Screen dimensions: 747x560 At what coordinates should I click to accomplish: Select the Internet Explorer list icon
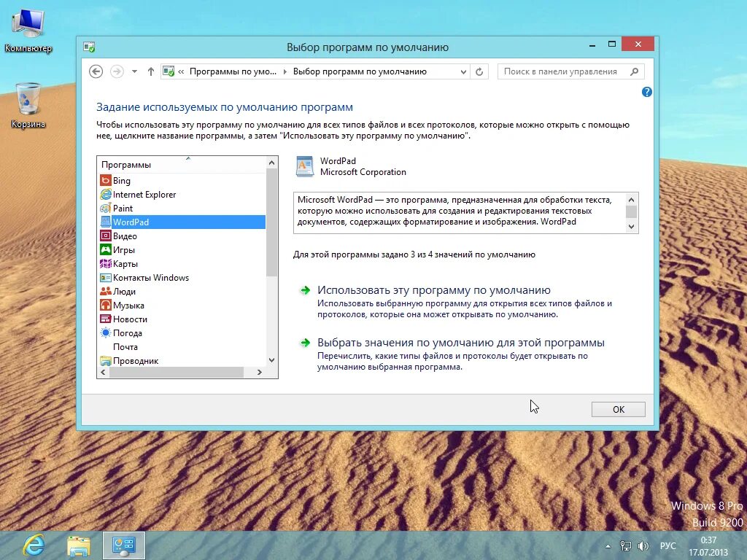point(105,194)
